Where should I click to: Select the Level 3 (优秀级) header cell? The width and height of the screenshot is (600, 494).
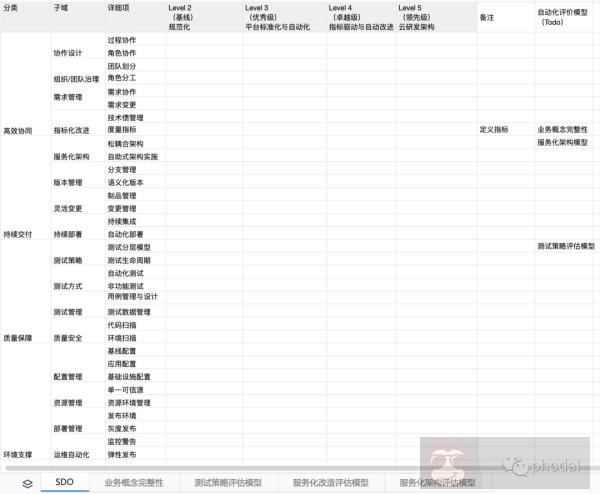point(284,17)
